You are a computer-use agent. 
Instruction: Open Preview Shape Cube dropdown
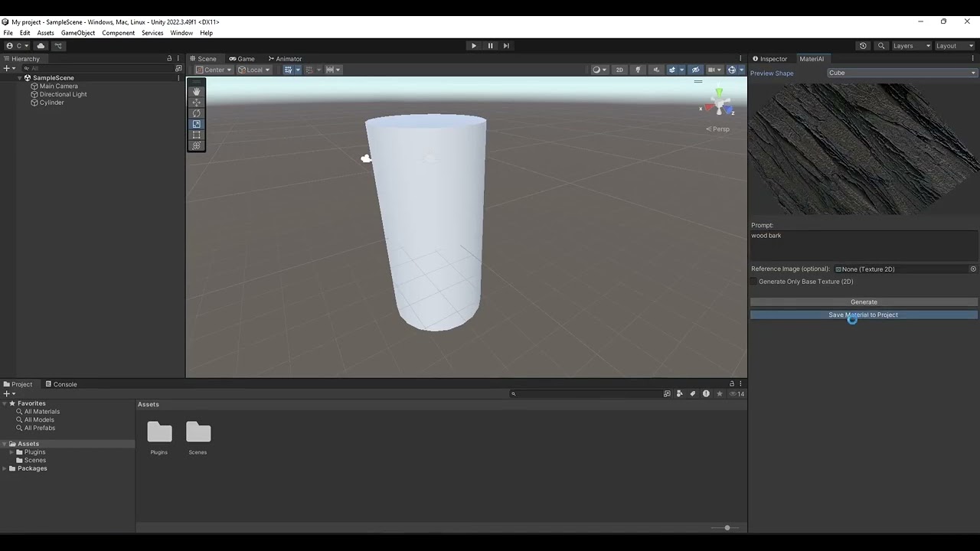[902, 73]
